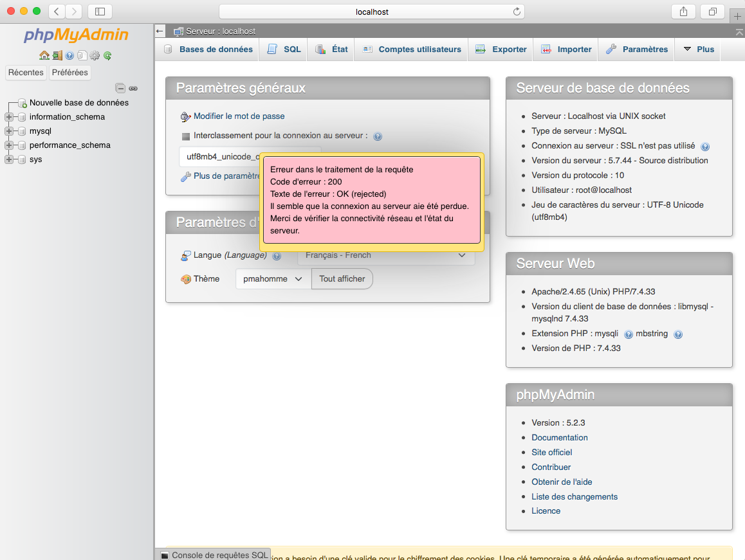Click the help icon next to Langue
The height and width of the screenshot is (560, 745).
tap(277, 256)
